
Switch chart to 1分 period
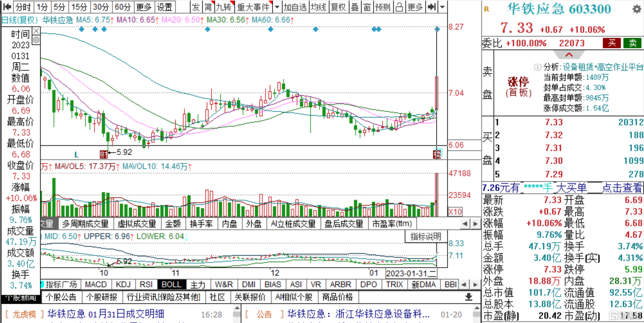click(42, 7)
